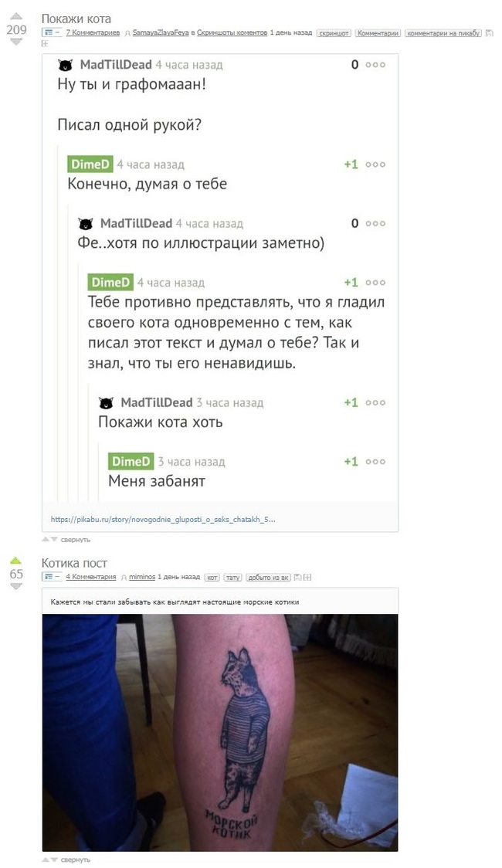The image size is (502, 868).
Task: Select the 'скриншот' tag
Action: [x=334, y=33]
